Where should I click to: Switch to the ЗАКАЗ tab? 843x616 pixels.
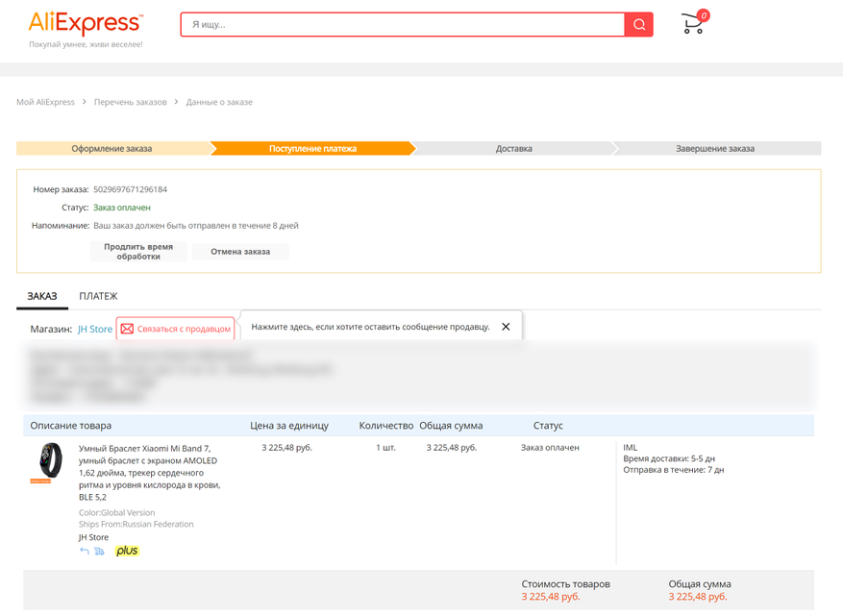[42, 296]
